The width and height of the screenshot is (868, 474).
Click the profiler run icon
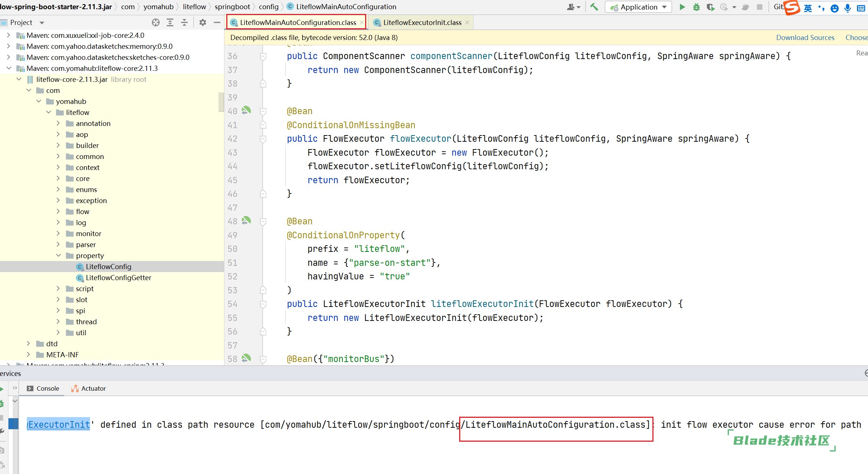(x=724, y=7)
